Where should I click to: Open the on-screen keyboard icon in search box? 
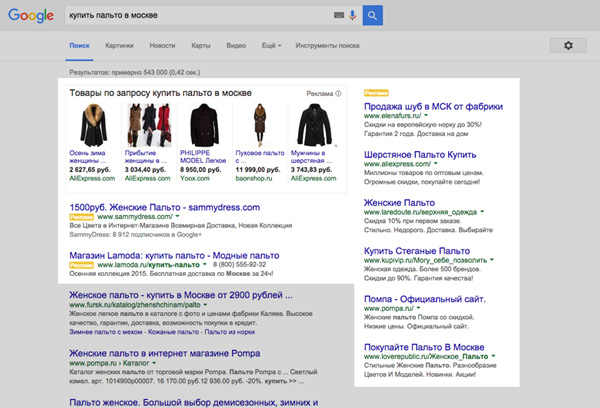click(339, 15)
